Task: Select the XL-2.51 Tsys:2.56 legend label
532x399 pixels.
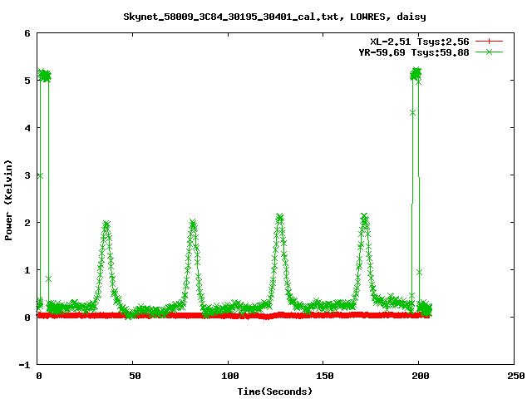Action: click(420, 42)
